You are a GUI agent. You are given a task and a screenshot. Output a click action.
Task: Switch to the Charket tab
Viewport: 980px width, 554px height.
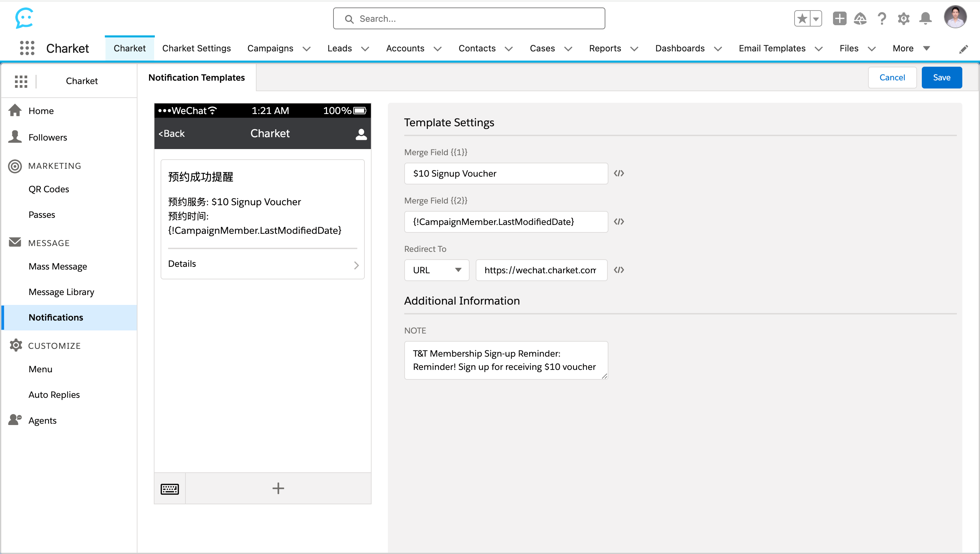(129, 48)
